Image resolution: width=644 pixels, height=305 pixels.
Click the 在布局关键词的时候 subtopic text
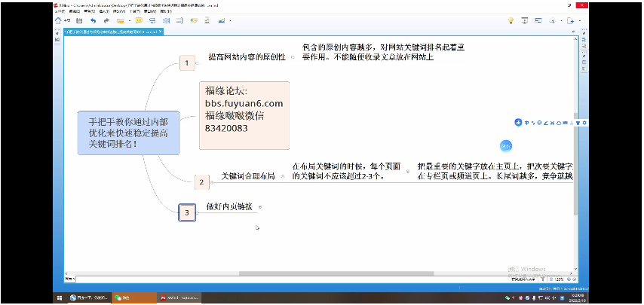[346, 172]
